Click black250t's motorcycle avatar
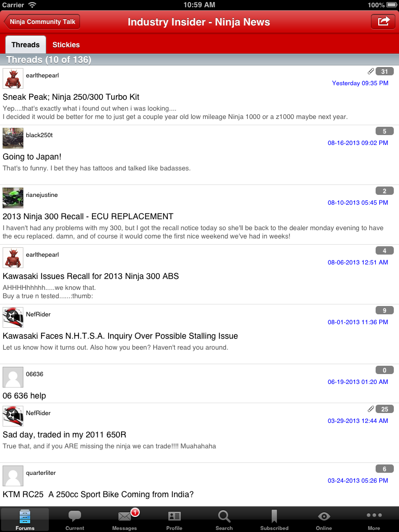This screenshot has height=532, width=399. [x=13, y=138]
